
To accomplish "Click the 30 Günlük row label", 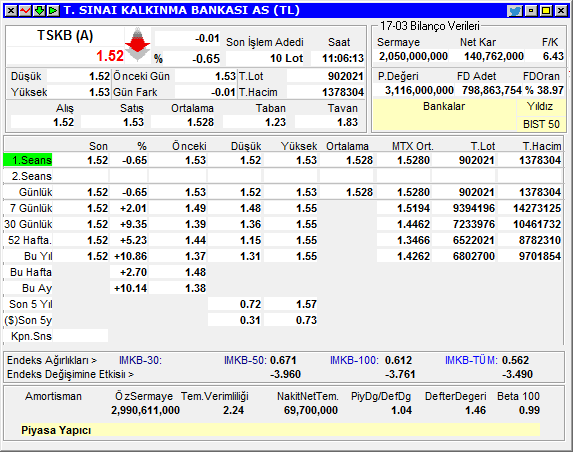I will click(x=29, y=224).
